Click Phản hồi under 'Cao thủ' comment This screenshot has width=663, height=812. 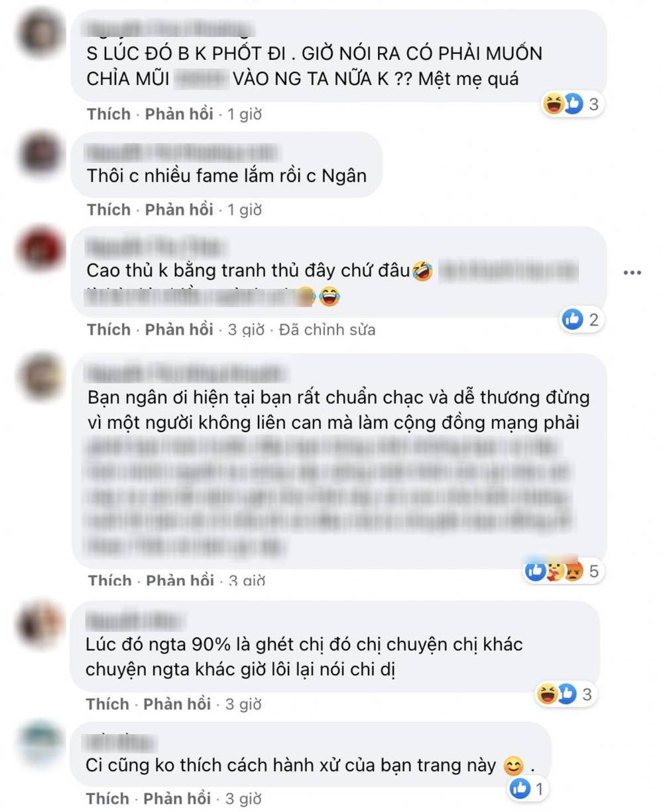(x=179, y=329)
